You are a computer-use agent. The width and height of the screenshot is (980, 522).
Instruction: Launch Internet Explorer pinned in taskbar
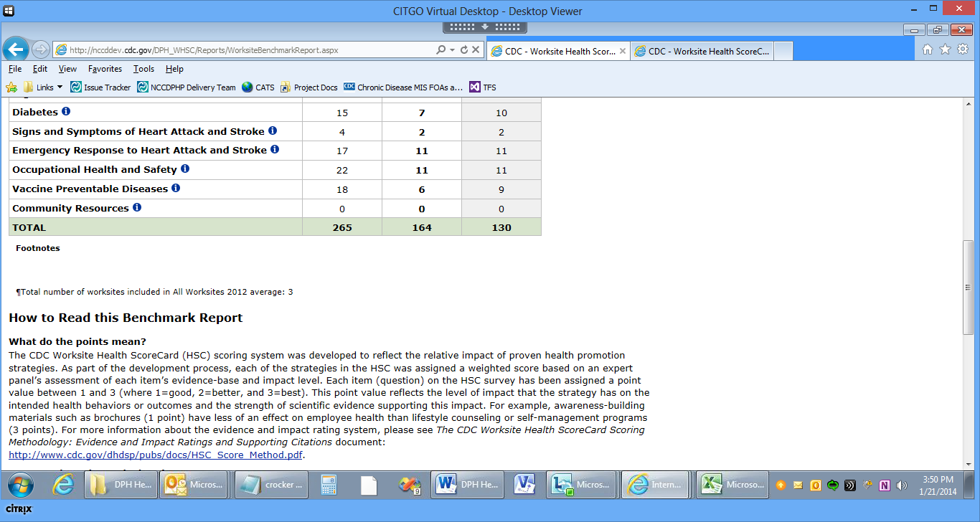click(64, 485)
